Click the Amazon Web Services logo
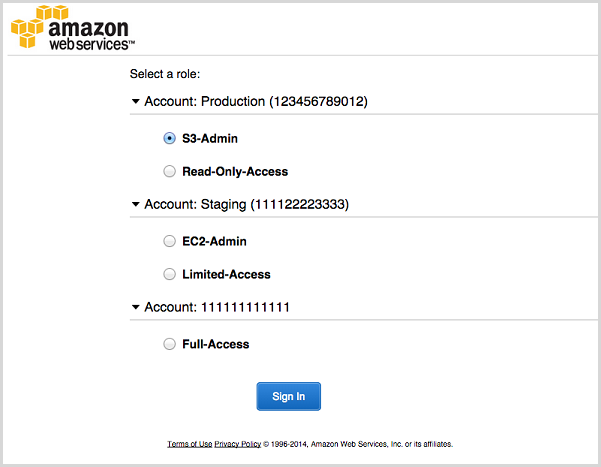This screenshot has width=601, height=467. tap(73, 28)
